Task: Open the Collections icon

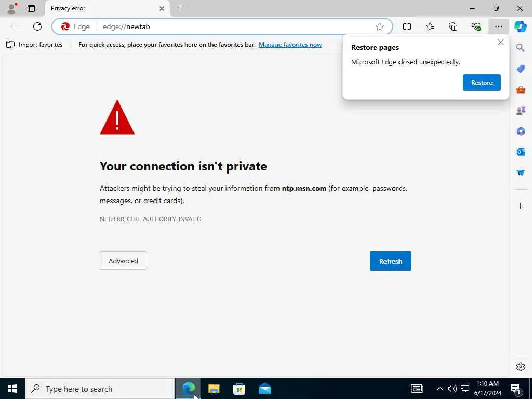Action: coord(453,26)
